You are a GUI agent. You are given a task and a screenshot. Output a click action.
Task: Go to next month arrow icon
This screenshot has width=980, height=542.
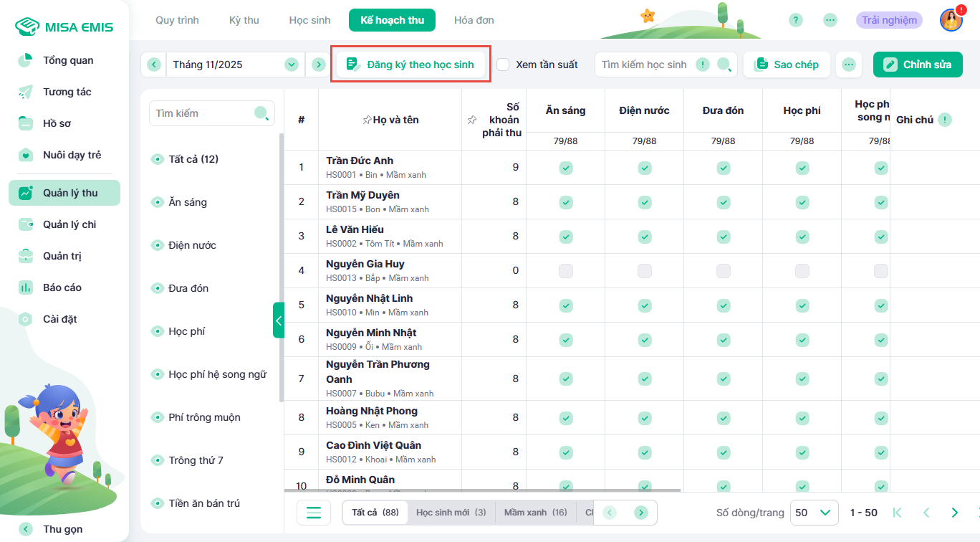click(x=319, y=65)
